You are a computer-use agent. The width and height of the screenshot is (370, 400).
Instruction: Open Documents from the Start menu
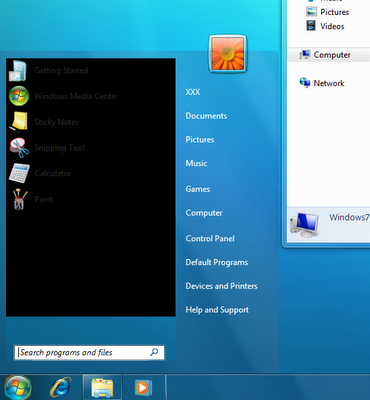(206, 116)
